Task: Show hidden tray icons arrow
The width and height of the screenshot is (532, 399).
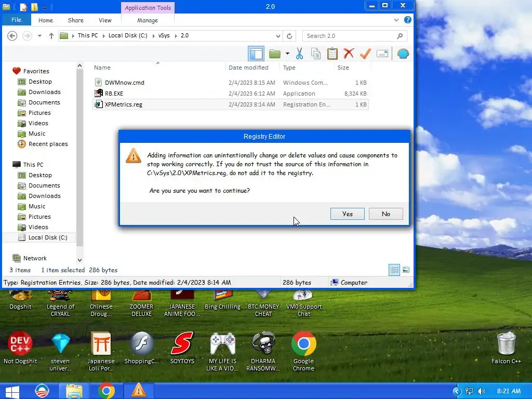Action: coord(457,391)
